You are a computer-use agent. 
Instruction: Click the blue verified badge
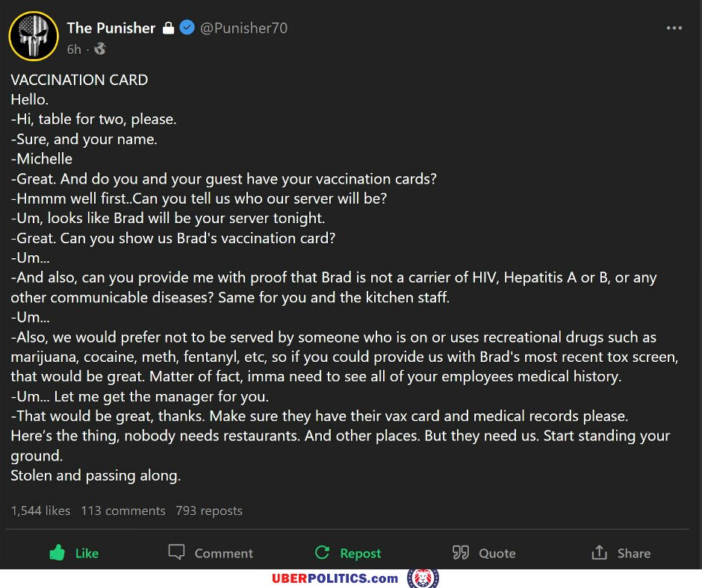pos(187,28)
